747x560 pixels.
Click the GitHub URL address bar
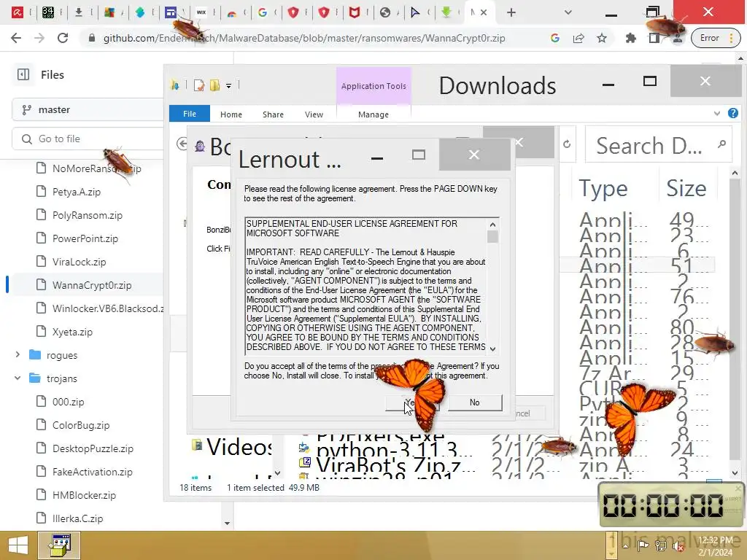tap(304, 38)
